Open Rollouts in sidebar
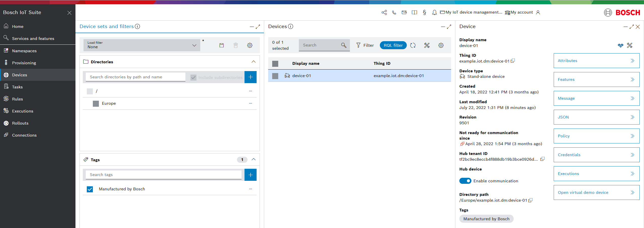The height and width of the screenshot is (228, 644). (x=38, y=123)
